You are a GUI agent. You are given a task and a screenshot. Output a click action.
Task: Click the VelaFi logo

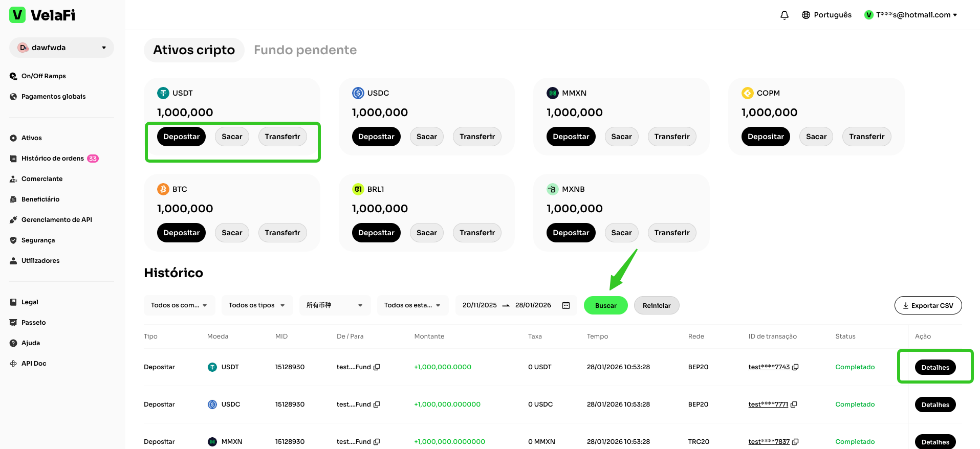coord(42,15)
